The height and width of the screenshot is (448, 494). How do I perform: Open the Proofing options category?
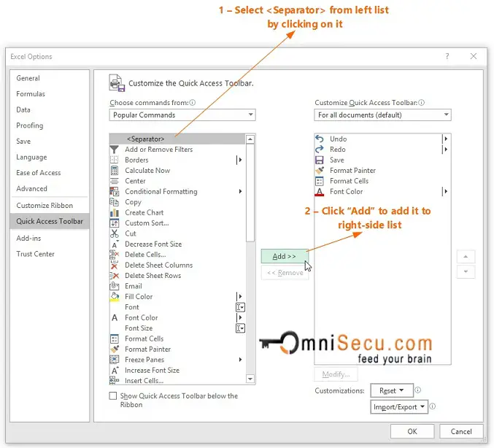point(30,125)
